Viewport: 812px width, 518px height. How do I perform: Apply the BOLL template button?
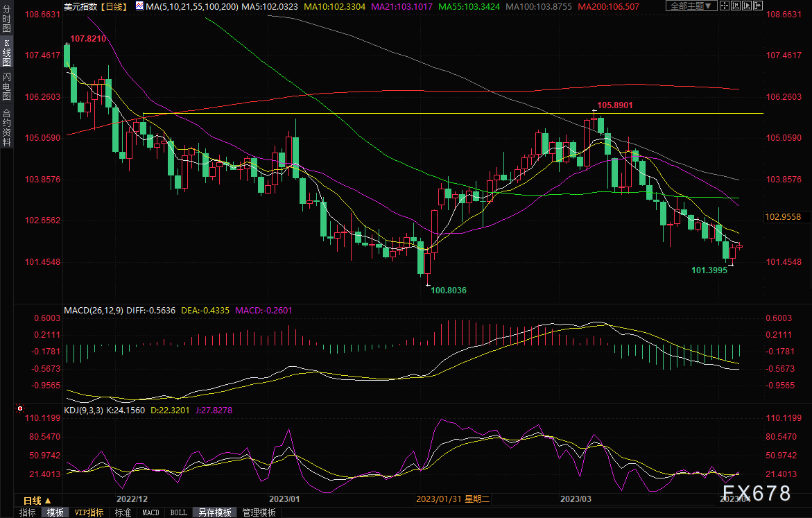(x=178, y=512)
